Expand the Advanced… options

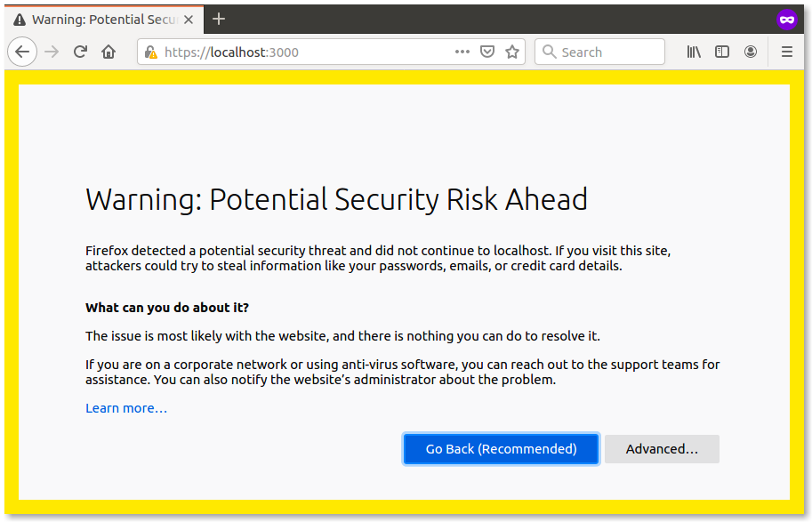click(662, 449)
